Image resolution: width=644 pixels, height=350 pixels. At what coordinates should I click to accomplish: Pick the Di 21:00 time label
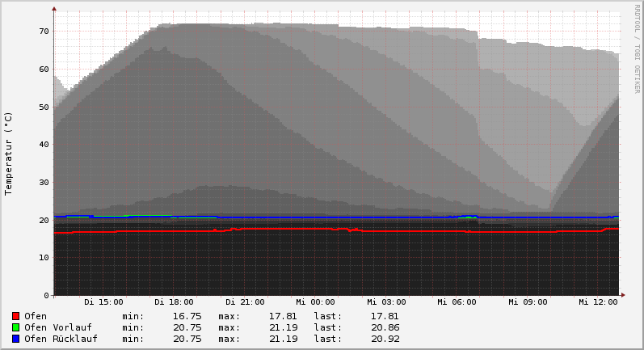point(245,302)
